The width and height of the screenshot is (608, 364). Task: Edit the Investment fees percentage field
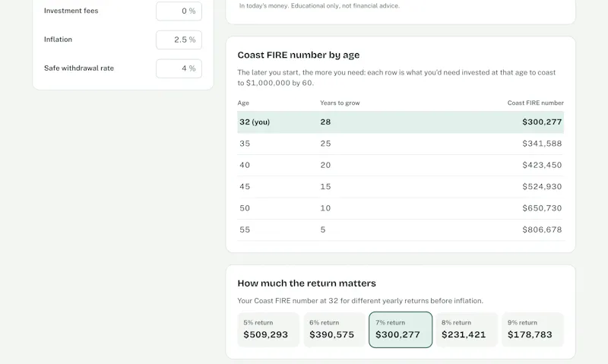pos(179,11)
